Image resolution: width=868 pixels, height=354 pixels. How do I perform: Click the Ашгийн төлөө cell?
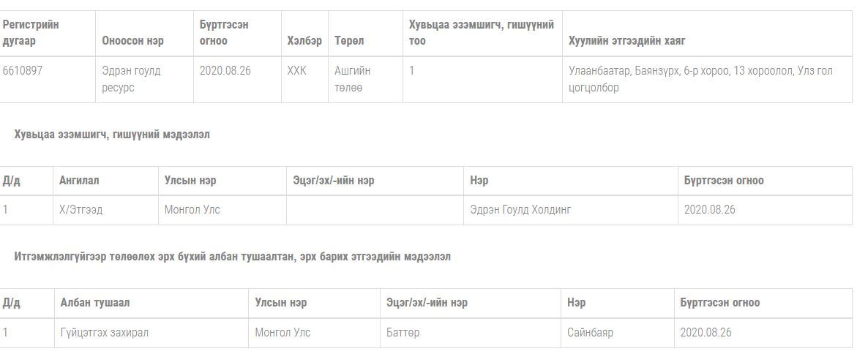pos(353,79)
